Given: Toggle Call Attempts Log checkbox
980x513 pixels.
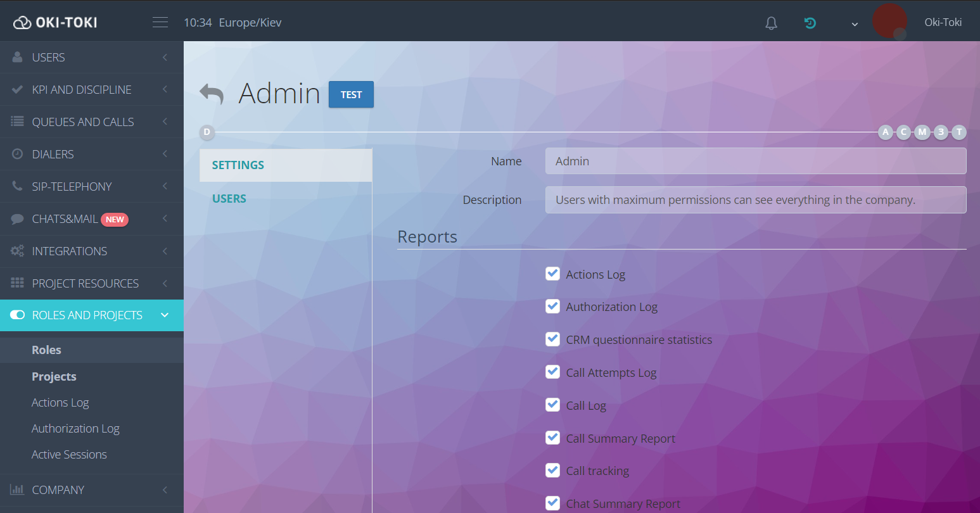Looking at the screenshot, I should tap(552, 372).
